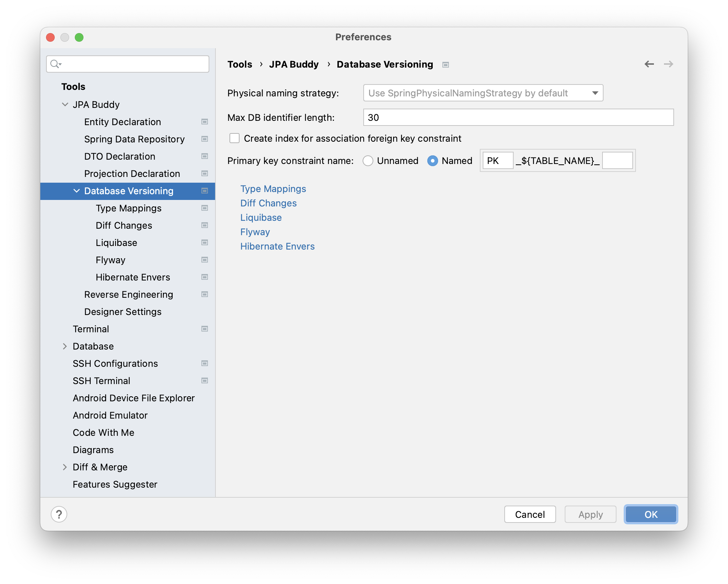Click project settings icon beside SSH Configurations
Viewport: 728px width, 584px height.
tap(205, 364)
